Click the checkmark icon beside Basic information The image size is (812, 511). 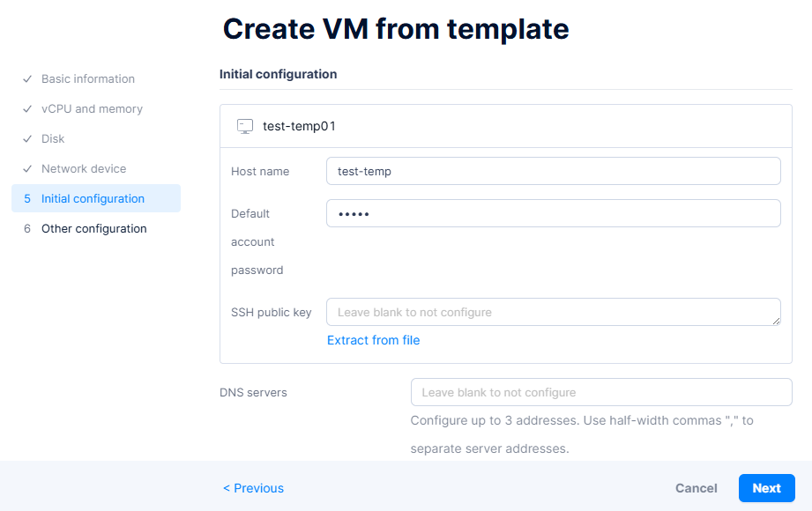pyautogui.click(x=27, y=79)
